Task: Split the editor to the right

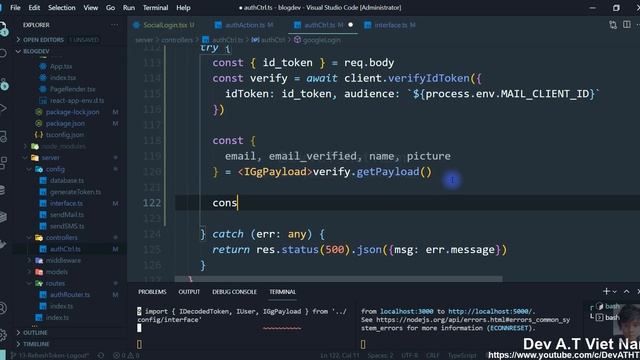Action: 627,25
